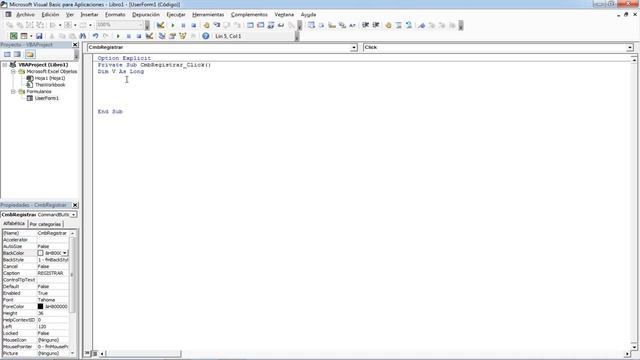This screenshot has width=640, height=360.
Task: Open the Click procedure dropdown
Action: point(630,48)
